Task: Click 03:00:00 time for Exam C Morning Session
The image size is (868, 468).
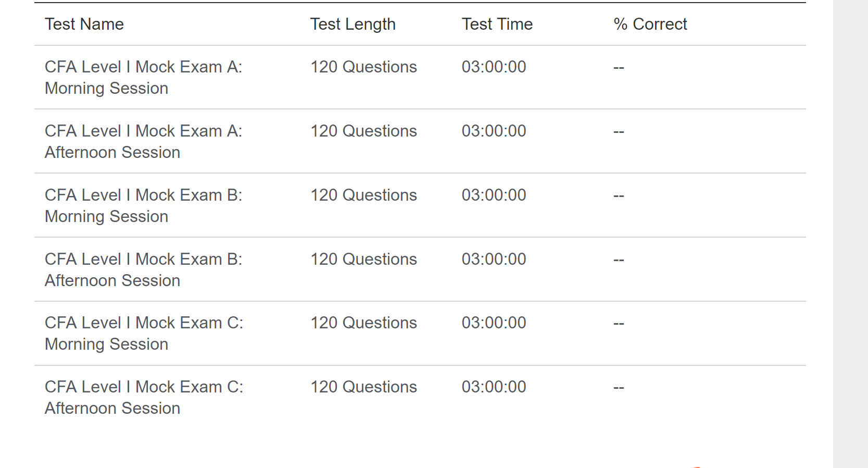Action: [x=494, y=323]
